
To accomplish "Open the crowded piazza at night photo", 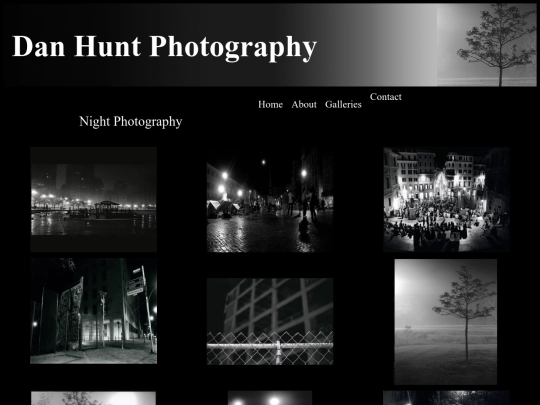I will (x=446, y=200).
